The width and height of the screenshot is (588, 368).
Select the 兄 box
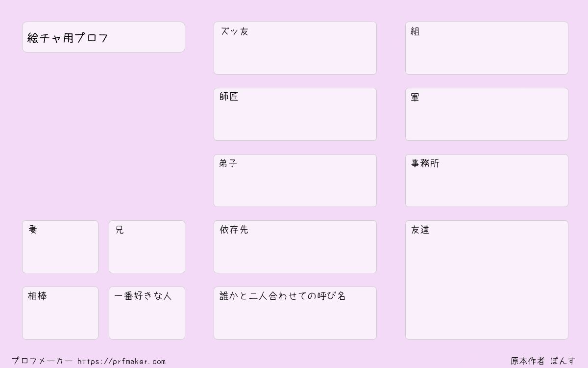click(147, 247)
